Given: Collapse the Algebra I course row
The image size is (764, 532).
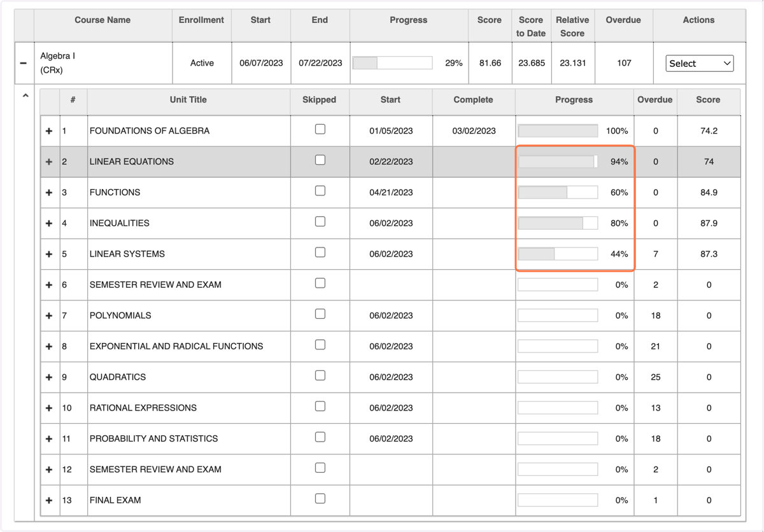Looking at the screenshot, I should pos(24,63).
